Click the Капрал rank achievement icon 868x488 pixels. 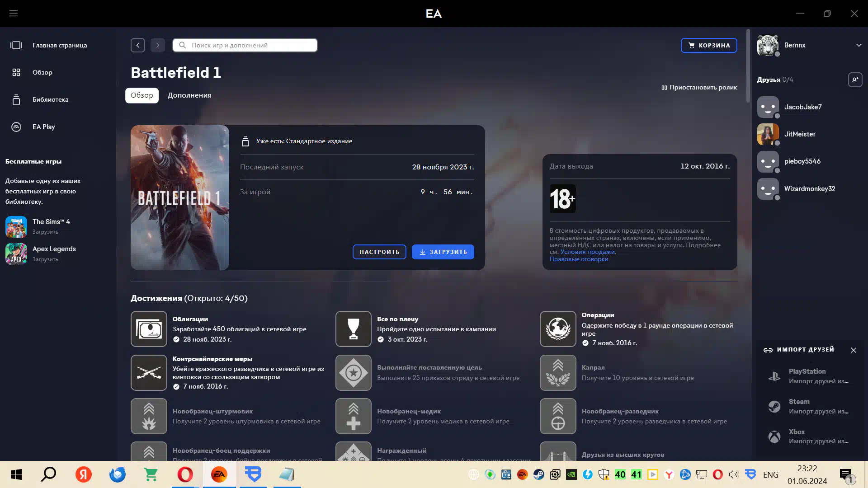558,373
